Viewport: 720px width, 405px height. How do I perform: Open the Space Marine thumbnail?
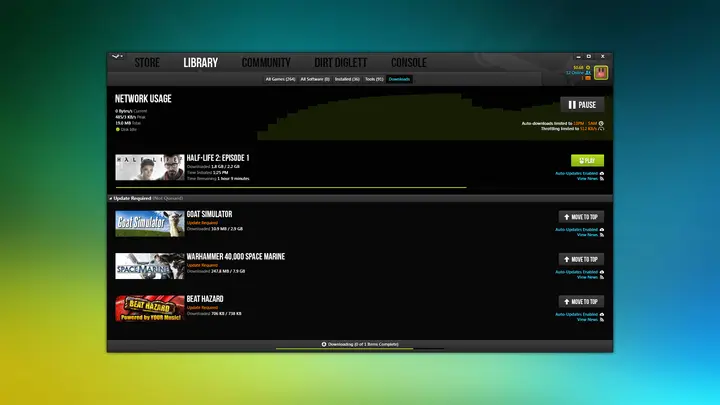[x=150, y=266]
